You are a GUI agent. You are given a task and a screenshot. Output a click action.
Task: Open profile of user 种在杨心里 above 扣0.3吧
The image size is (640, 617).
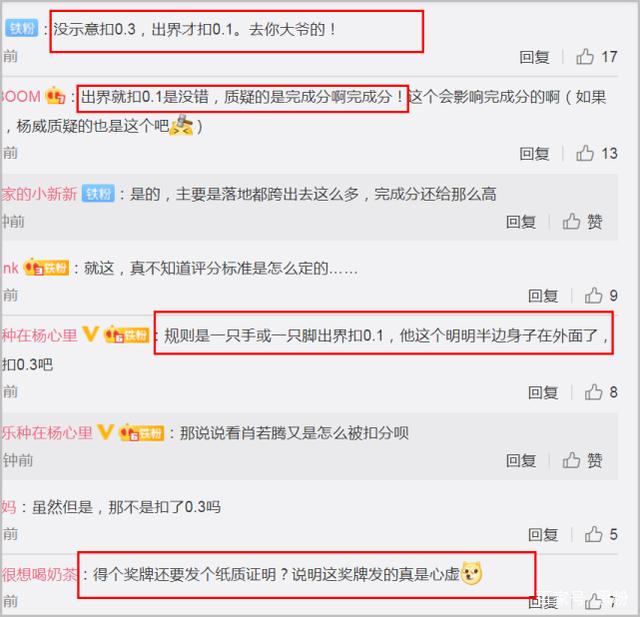coord(39,335)
